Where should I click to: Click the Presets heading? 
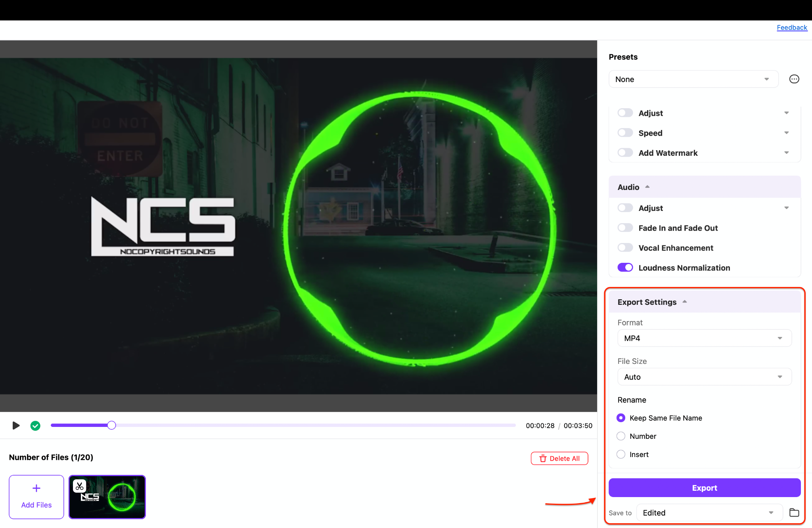pyautogui.click(x=623, y=57)
